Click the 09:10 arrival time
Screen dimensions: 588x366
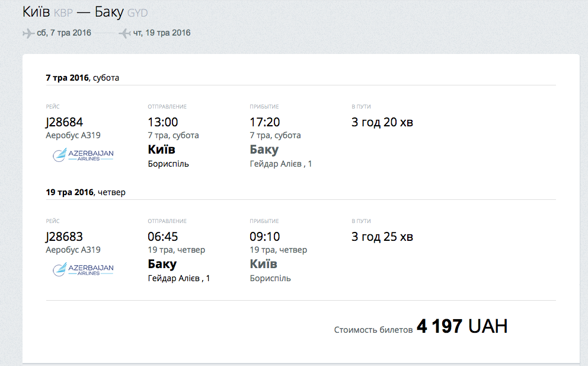tap(265, 237)
